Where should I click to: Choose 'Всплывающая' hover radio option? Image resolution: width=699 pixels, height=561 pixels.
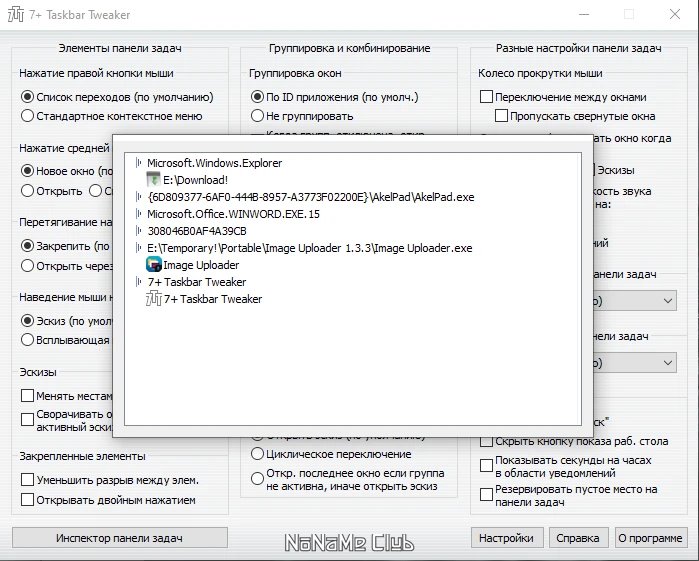tap(28, 340)
